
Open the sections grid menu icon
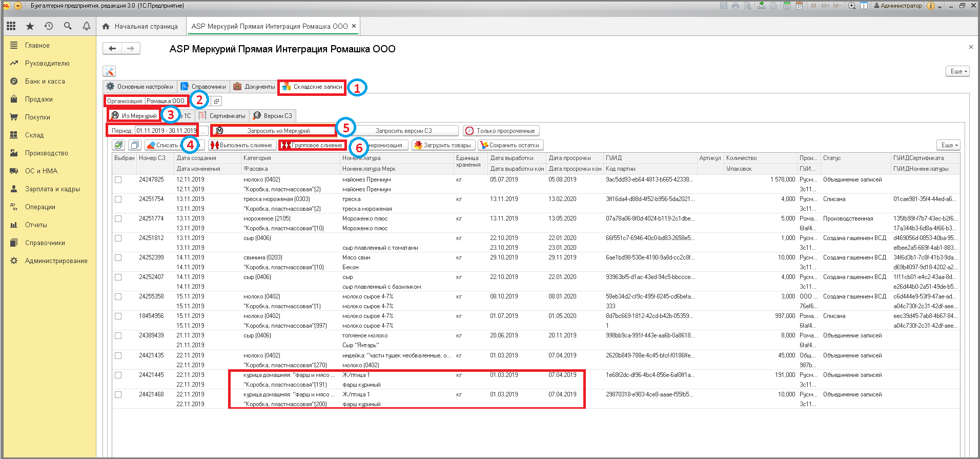coord(11,26)
